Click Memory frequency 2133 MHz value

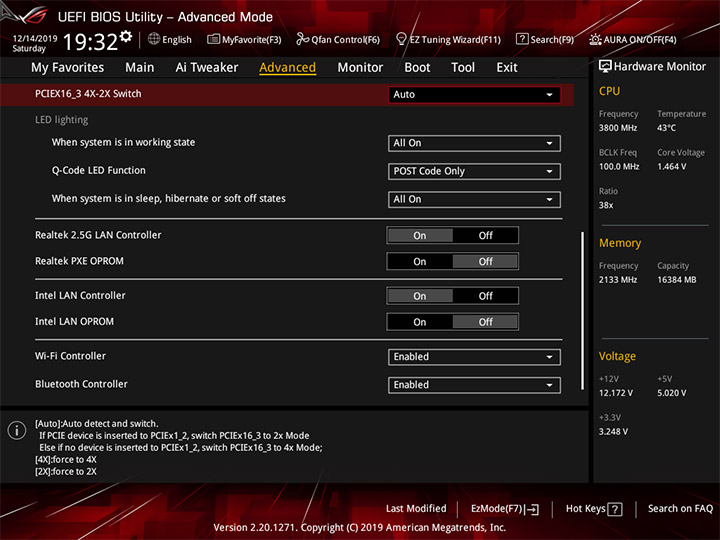click(x=618, y=280)
